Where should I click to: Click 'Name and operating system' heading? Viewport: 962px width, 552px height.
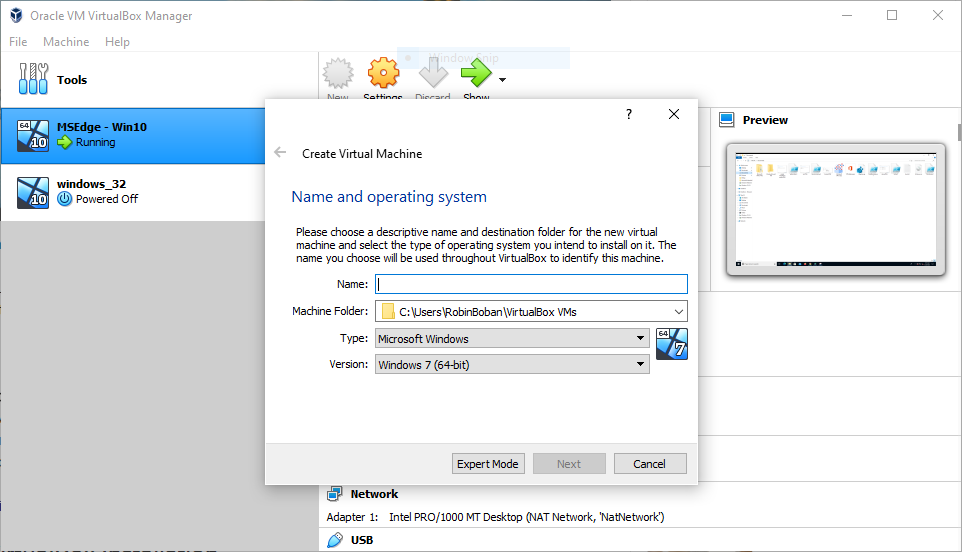389,197
